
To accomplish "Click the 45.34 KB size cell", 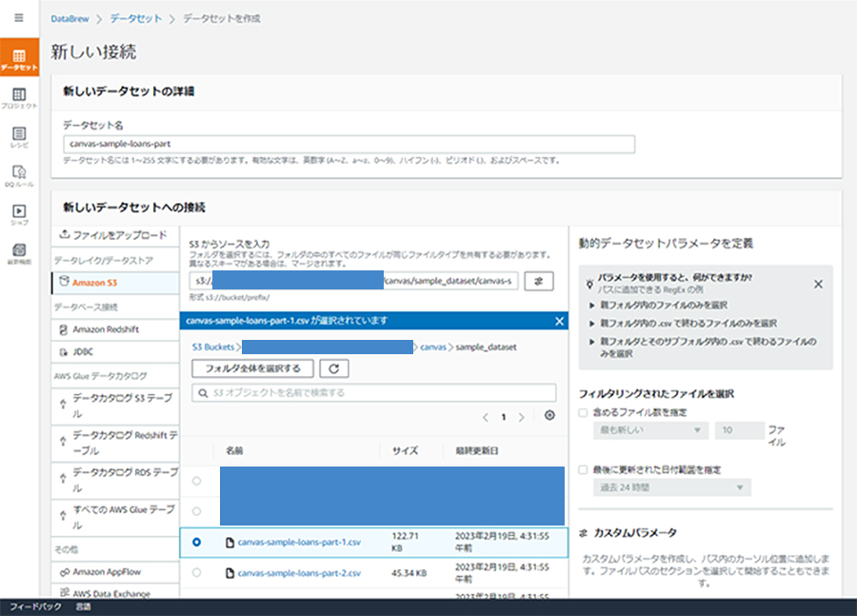I will pos(409,573).
